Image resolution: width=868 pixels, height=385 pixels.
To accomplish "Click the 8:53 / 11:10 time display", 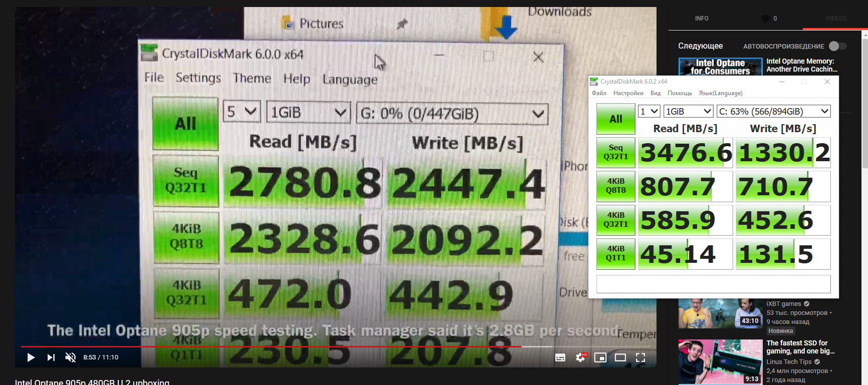I will (101, 357).
